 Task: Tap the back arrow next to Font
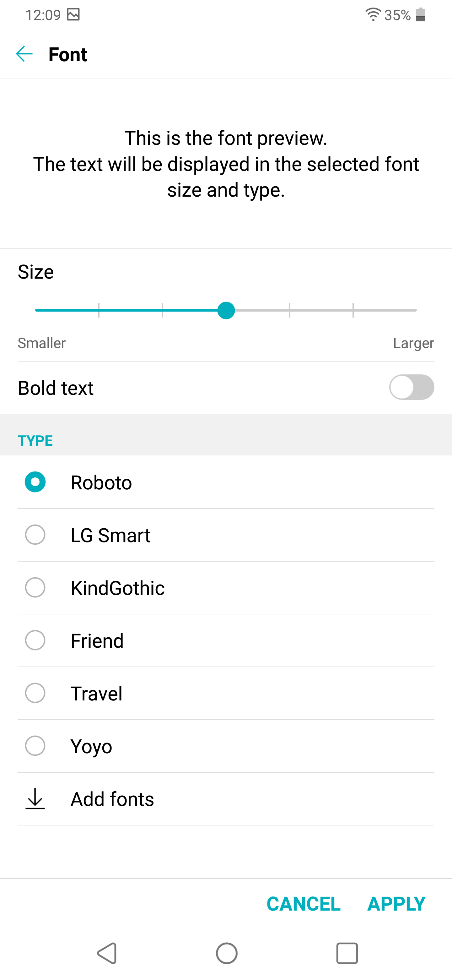24,54
